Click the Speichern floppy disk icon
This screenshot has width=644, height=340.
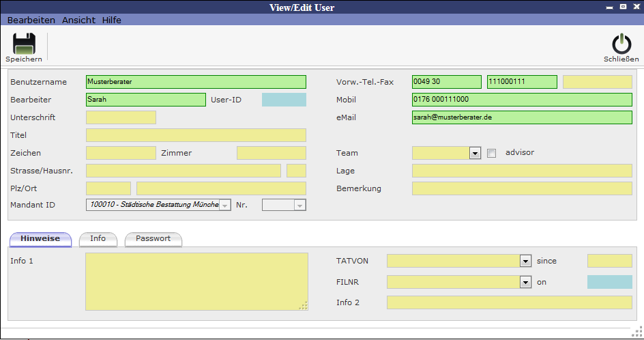coord(24,44)
